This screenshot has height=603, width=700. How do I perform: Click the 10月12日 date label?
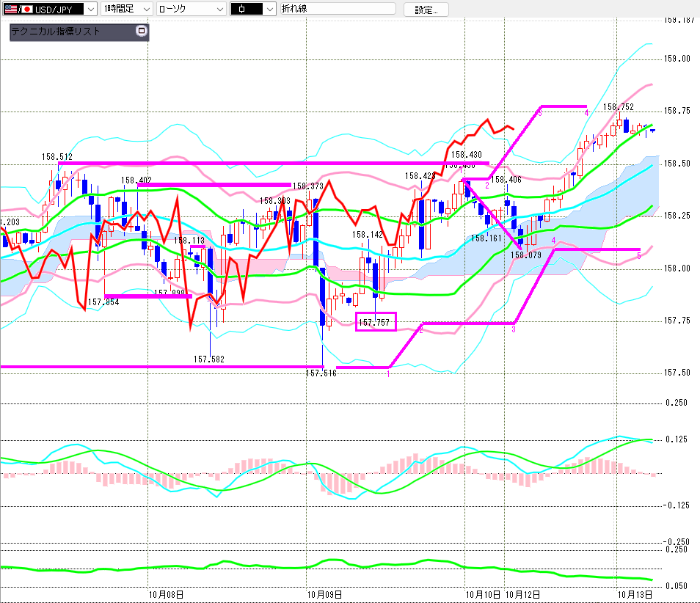[x=522, y=594]
